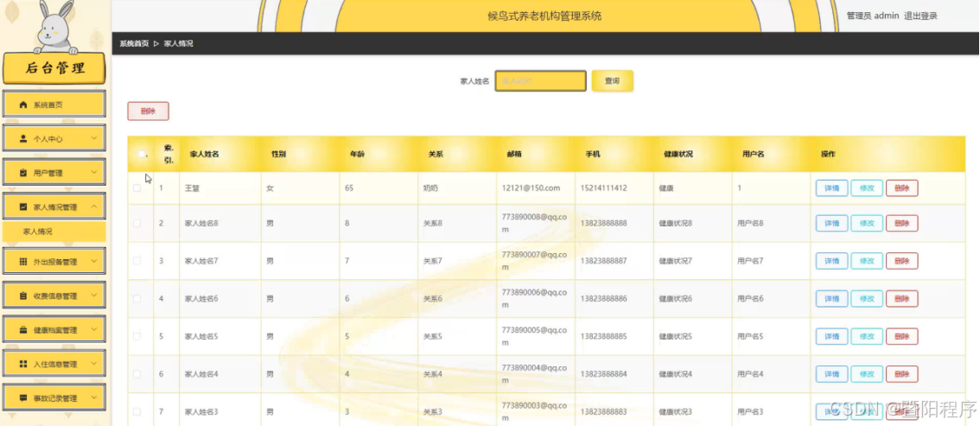Click the chart icon beside 家人情况管理
The height and width of the screenshot is (426, 980).
[x=23, y=207]
